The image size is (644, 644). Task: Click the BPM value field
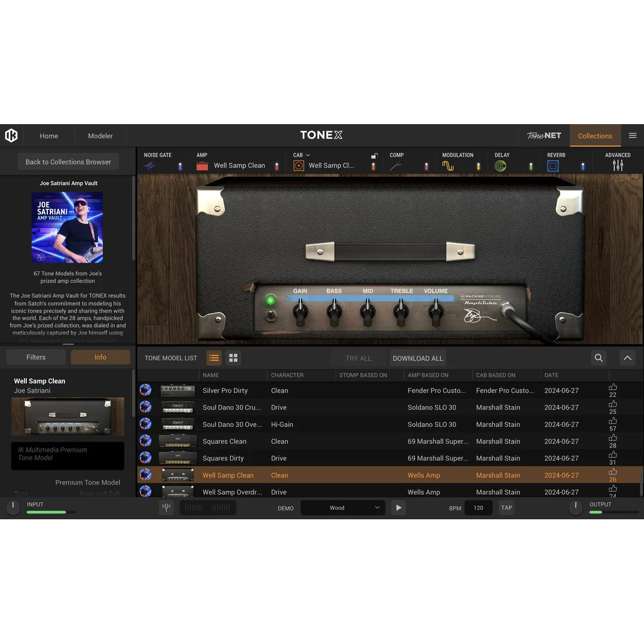coord(478,508)
